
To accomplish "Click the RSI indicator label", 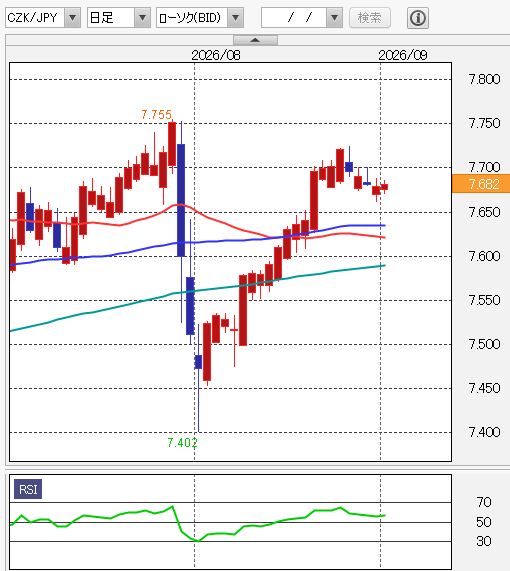I will click(x=28, y=489).
